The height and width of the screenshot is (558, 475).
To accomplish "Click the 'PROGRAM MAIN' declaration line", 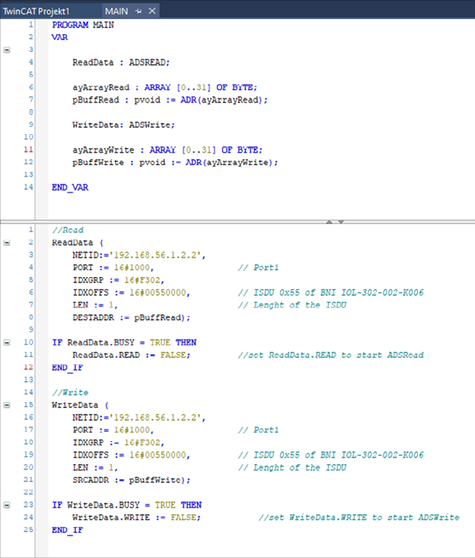I will (83, 25).
